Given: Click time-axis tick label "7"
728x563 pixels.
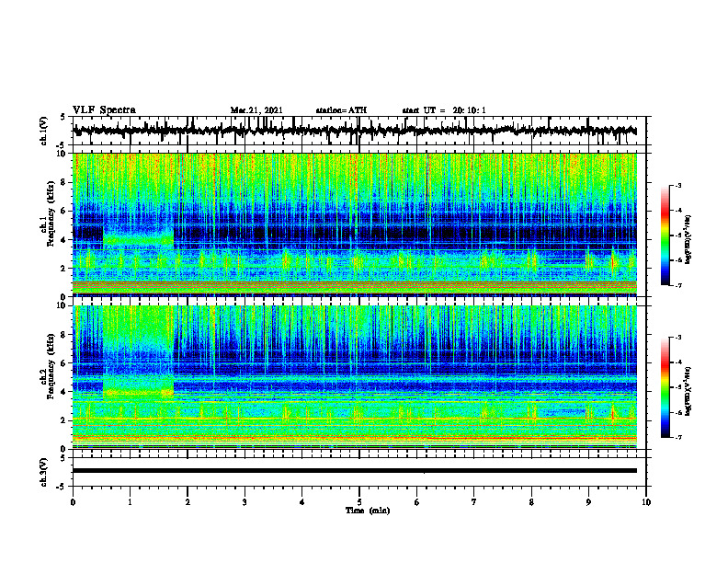Looking at the screenshot, I should [x=473, y=502].
